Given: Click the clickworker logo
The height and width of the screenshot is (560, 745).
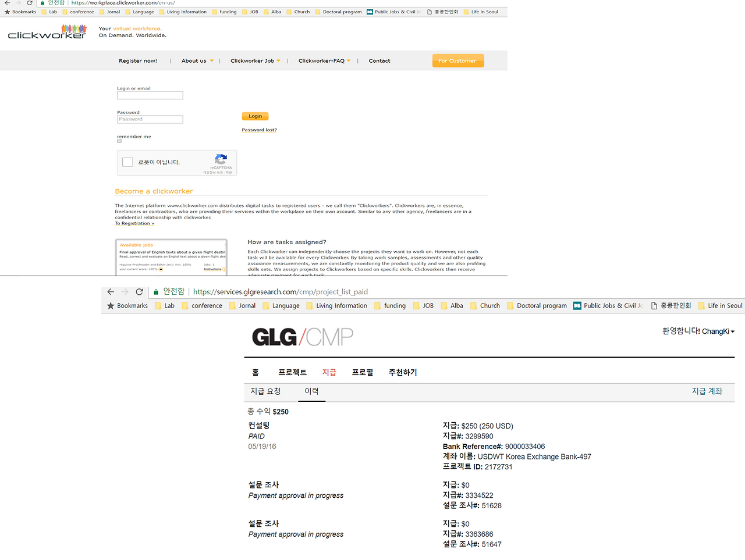Looking at the screenshot, I should [x=47, y=32].
